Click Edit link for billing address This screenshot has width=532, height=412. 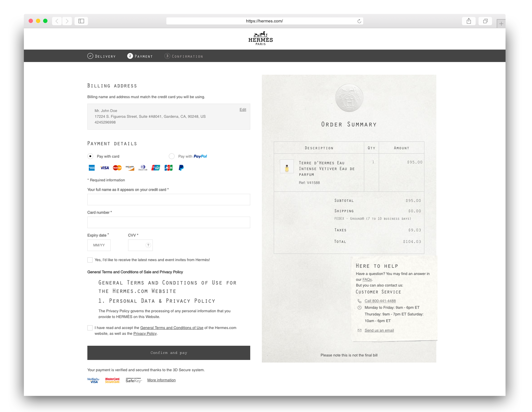(x=243, y=110)
